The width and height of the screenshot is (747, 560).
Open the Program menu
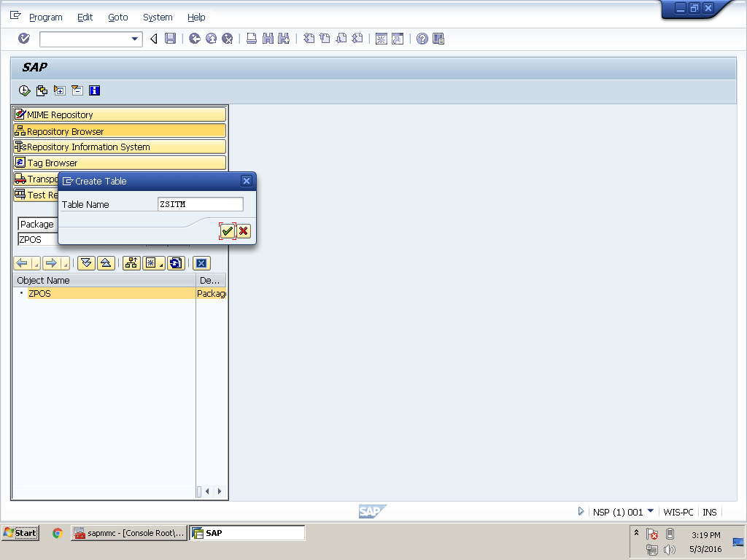click(45, 17)
